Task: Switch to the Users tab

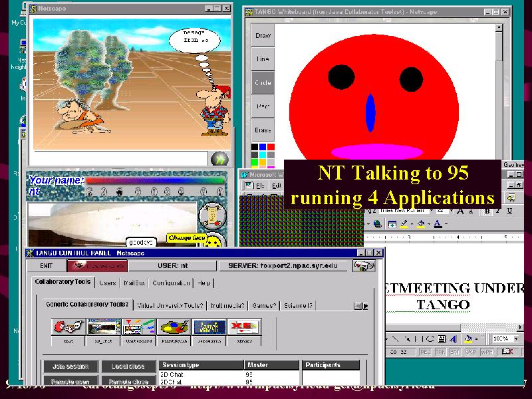Action: pos(108,283)
